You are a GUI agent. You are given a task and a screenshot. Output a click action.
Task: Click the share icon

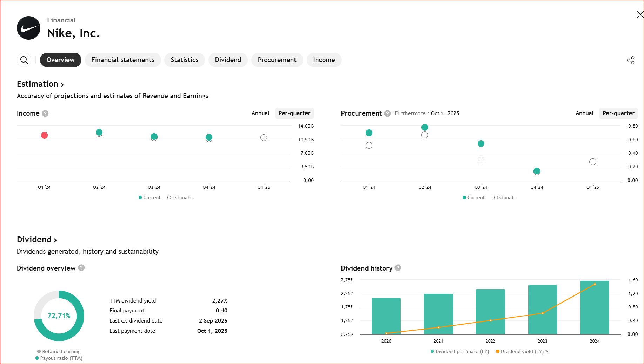click(x=631, y=60)
